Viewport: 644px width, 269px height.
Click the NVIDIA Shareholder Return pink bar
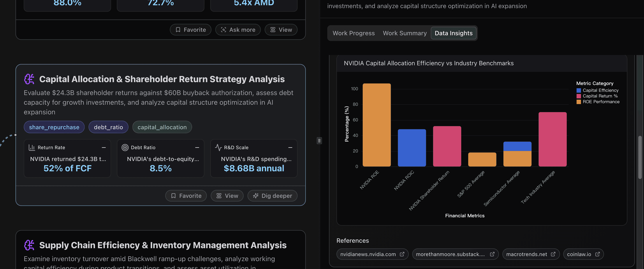pyautogui.click(x=447, y=146)
